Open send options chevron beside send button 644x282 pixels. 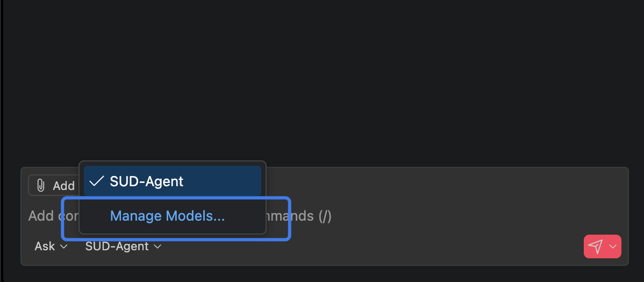point(612,246)
